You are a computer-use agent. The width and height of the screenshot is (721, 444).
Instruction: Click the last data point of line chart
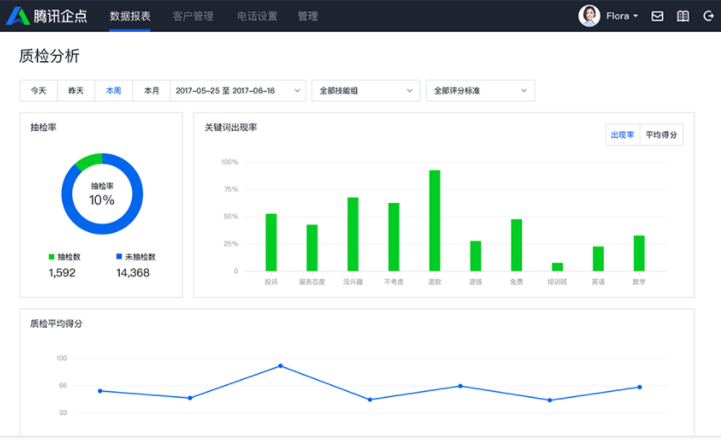click(x=640, y=387)
